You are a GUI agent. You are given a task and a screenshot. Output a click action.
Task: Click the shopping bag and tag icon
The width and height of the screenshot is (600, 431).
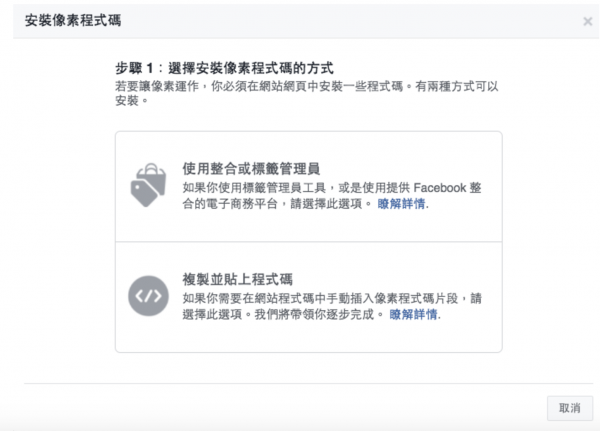[x=148, y=185]
